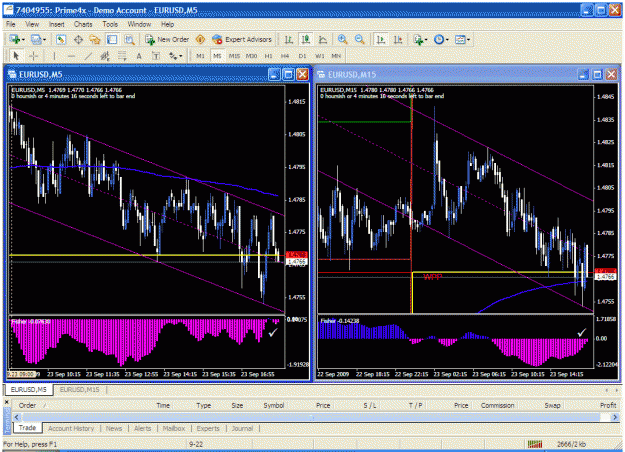
Task: Switch to the H1 timeframe
Action: click(x=268, y=56)
